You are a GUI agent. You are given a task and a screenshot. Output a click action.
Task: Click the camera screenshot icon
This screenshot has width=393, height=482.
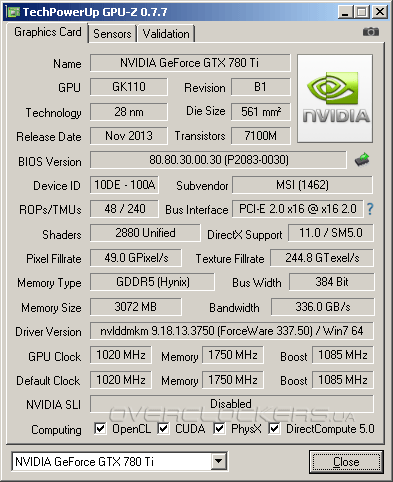click(x=371, y=32)
